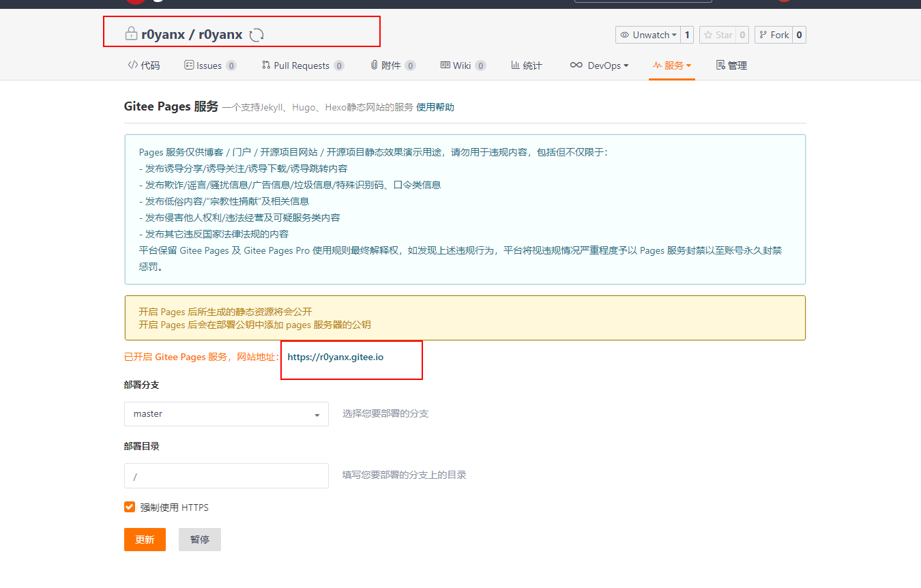Click the Unwatch button

[647, 35]
